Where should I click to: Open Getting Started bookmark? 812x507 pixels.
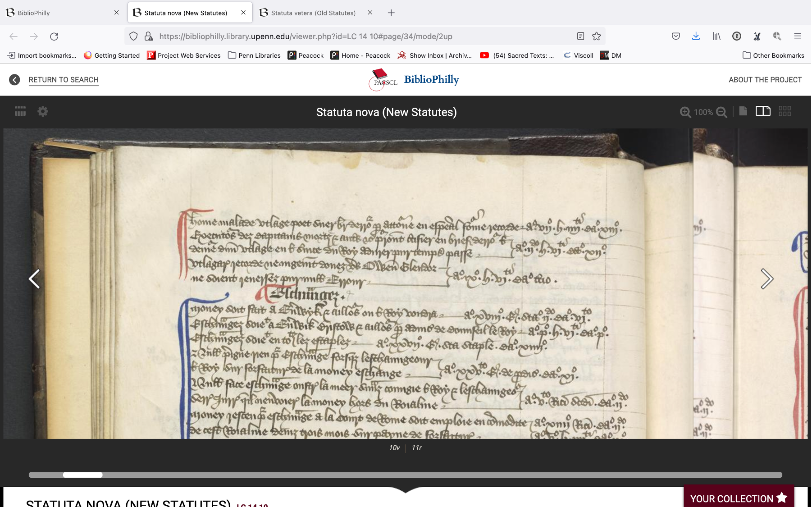tap(112, 55)
